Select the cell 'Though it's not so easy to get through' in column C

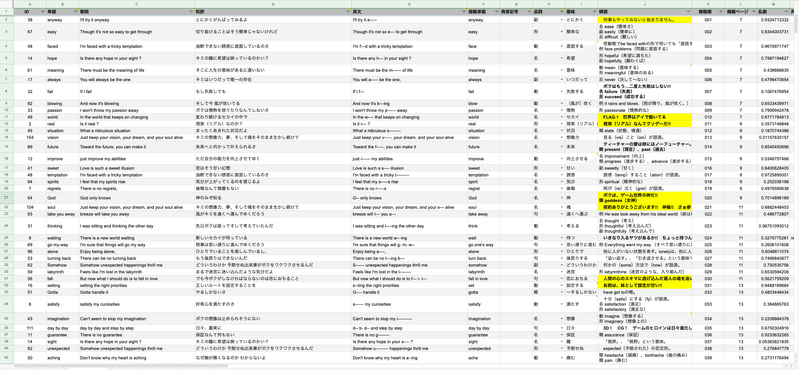tap(137, 32)
